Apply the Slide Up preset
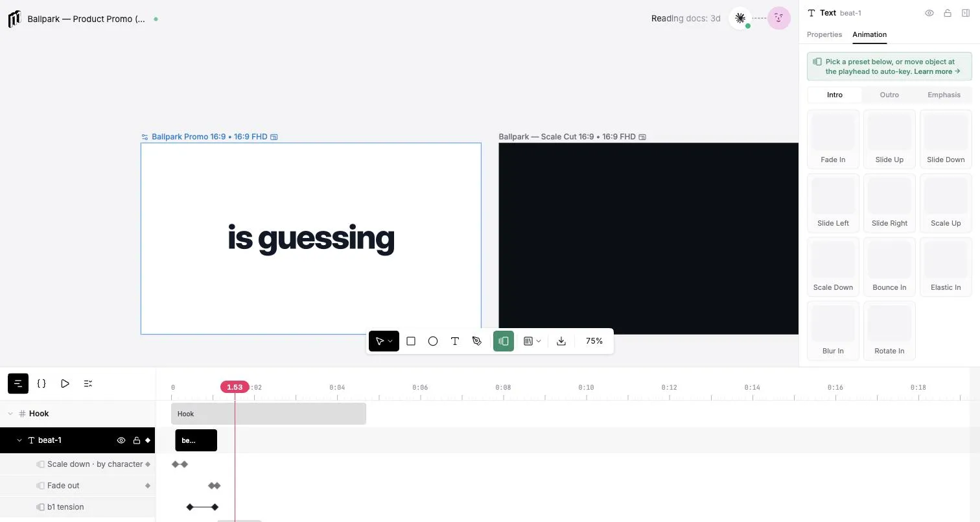980x522 pixels. click(x=889, y=139)
